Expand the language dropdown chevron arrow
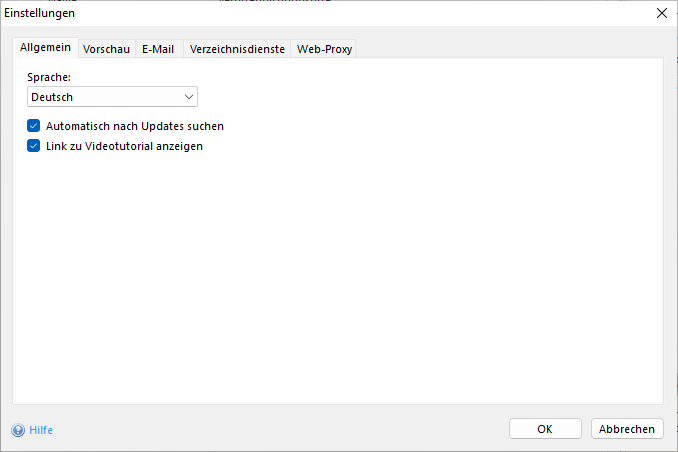 (189, 97)
